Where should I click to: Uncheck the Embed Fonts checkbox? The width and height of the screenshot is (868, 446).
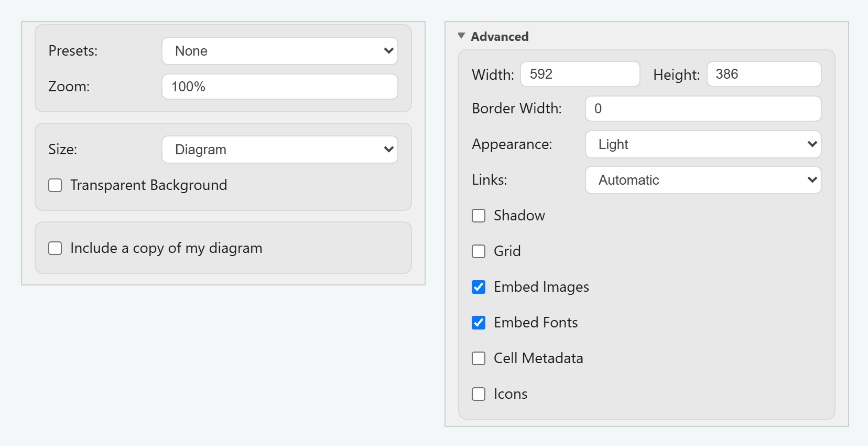pyautogui.click(x=479, y=323)
